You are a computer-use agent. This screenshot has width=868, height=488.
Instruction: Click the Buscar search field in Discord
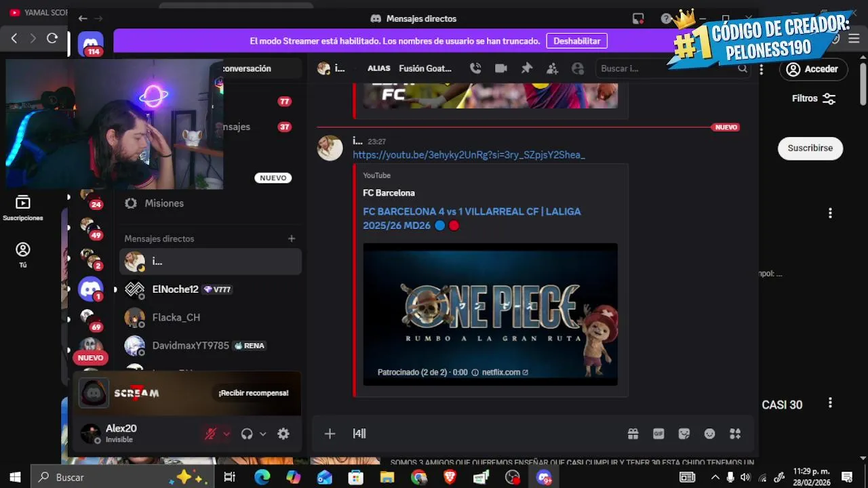671,68
